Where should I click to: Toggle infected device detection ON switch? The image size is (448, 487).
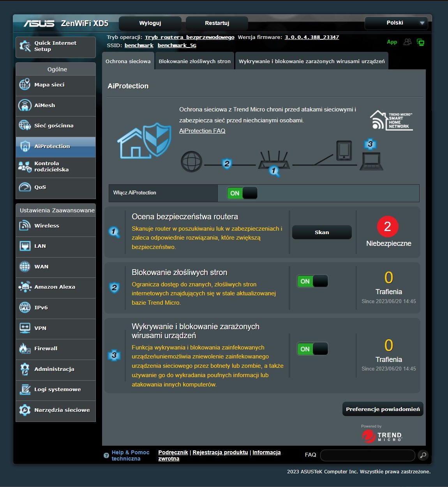point(312,349)
